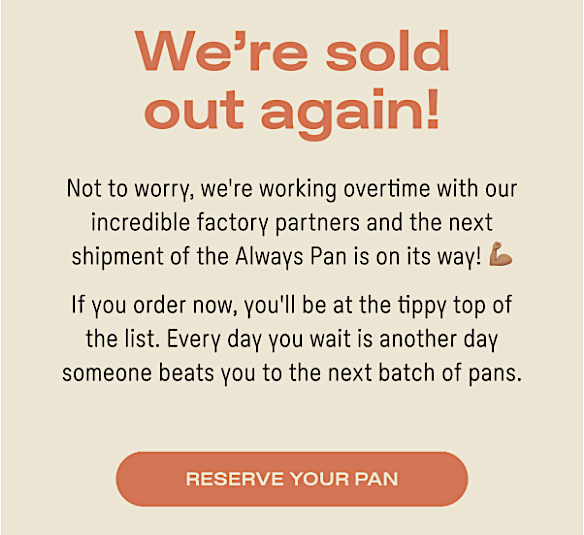
Task: Click the RESERVE YOUR PAN button
Action: [x=292, y=479]
